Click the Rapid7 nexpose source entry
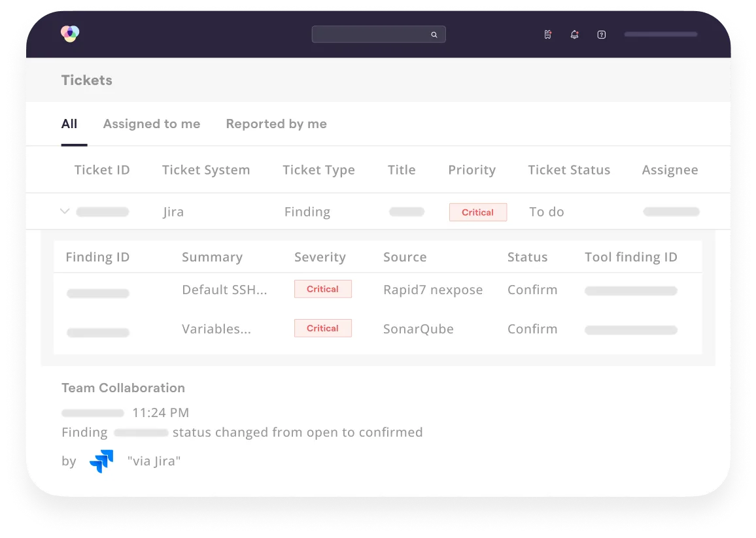This screenshot has width=756, height=538. click(x=433, y=290)
